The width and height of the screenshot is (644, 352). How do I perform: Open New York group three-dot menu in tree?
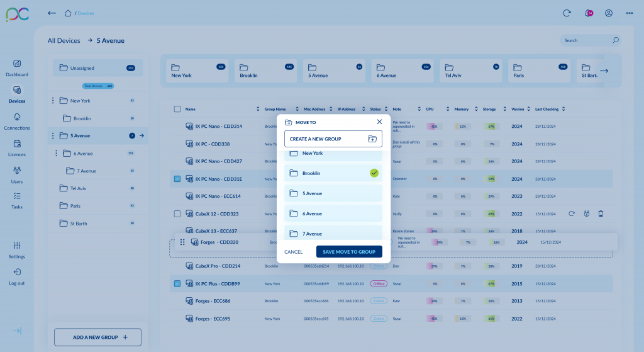53,101
